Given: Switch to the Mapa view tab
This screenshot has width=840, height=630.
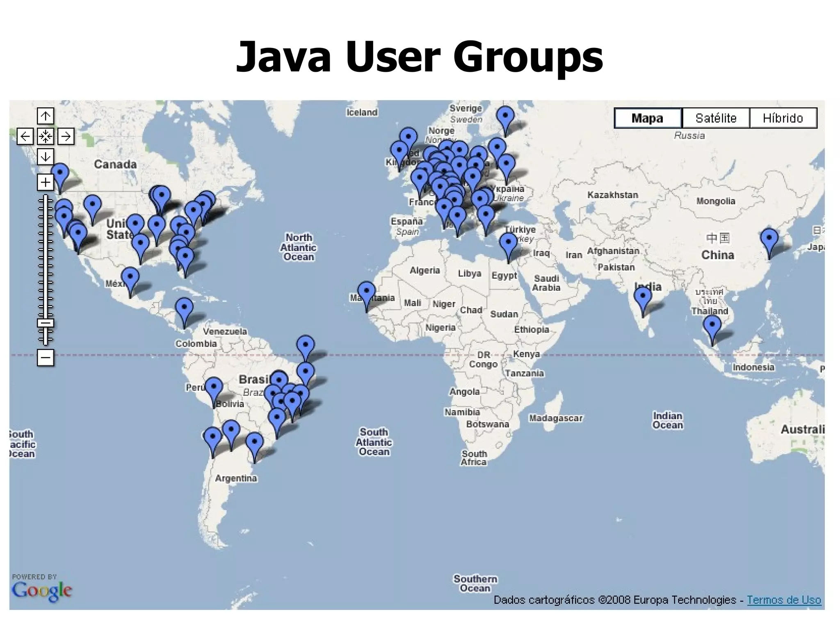Looking at the screenshot, I should (x=648, y=118).
